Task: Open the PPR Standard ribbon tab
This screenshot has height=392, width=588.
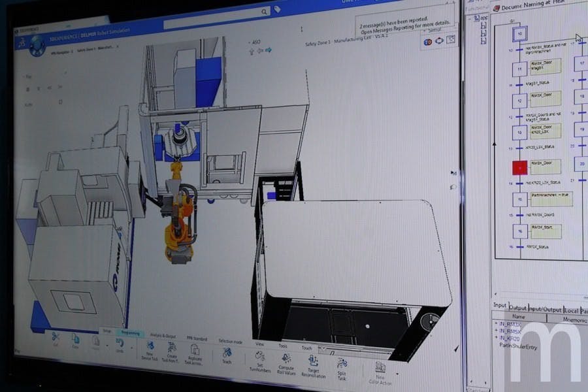Action: (197, 338)
